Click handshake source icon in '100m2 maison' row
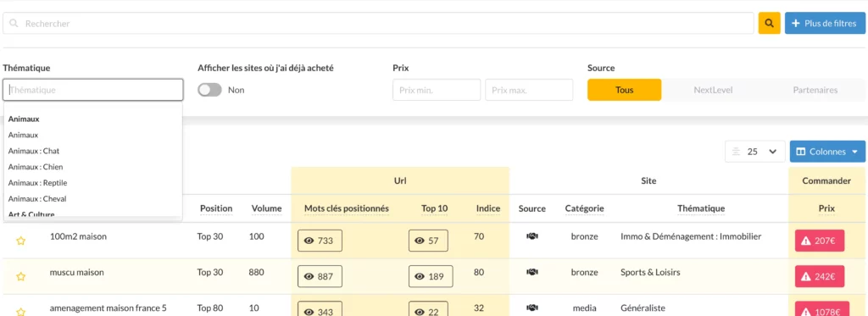 pyautogui.click(x=532, y=236)
